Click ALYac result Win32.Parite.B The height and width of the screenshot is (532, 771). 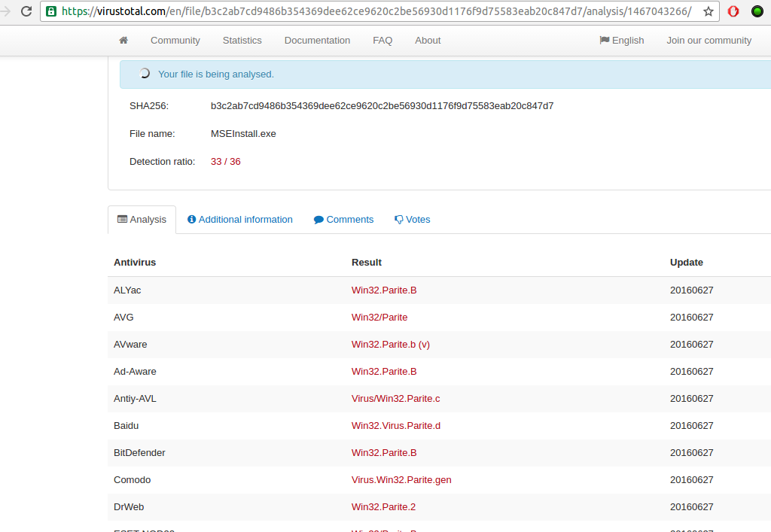[384, 290]
